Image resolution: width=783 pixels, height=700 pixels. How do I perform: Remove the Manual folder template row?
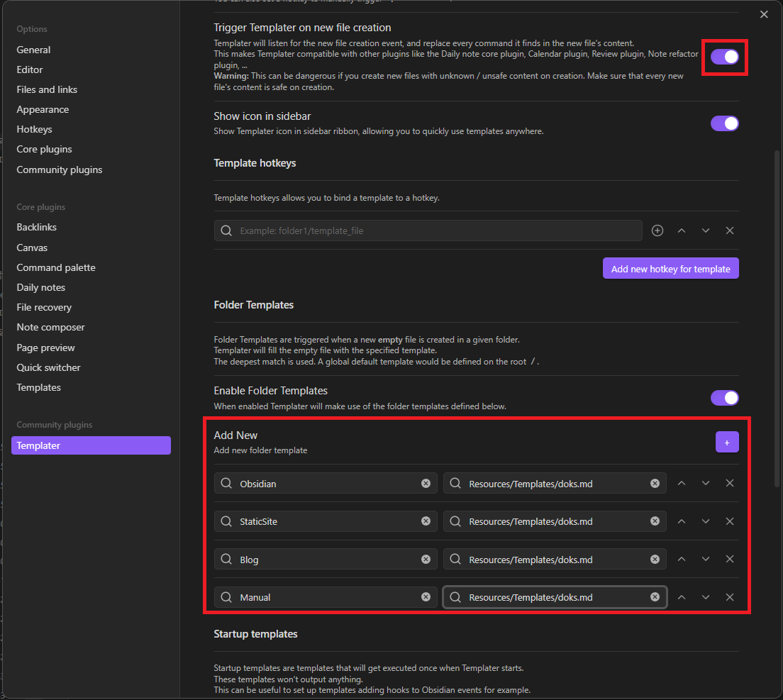point(730,597)
